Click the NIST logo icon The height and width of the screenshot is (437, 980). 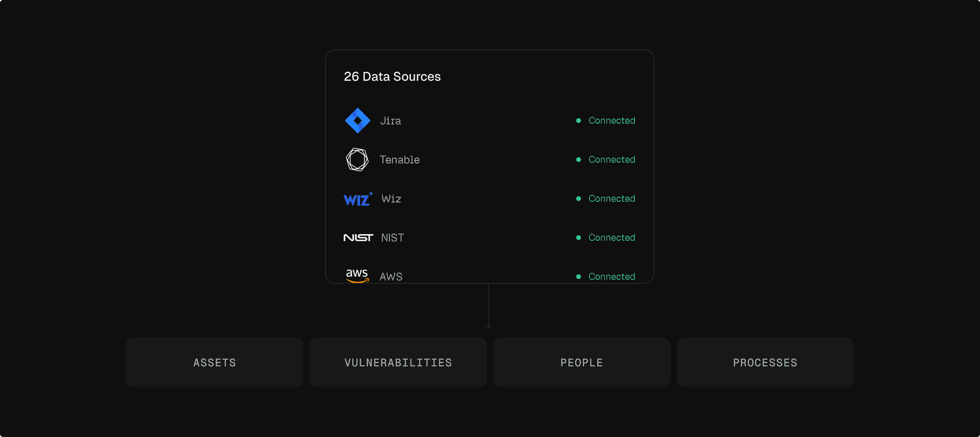tap(358, 238)
